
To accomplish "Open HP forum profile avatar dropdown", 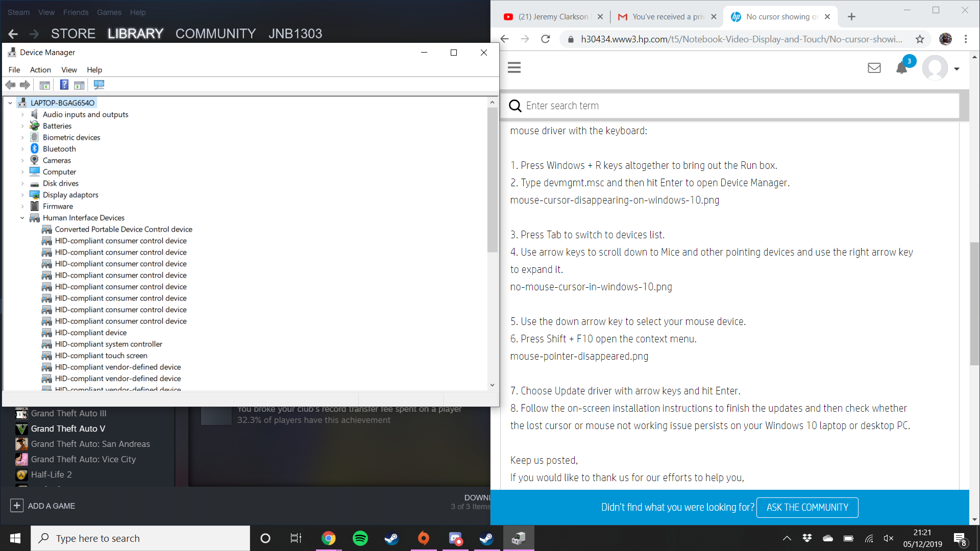I will (957, 68).
